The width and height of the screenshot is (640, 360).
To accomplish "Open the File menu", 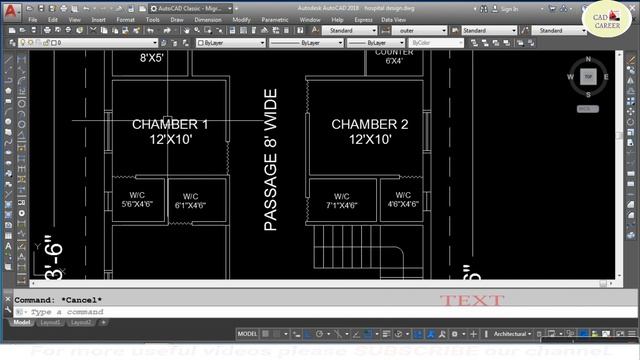I will [33, 20].
